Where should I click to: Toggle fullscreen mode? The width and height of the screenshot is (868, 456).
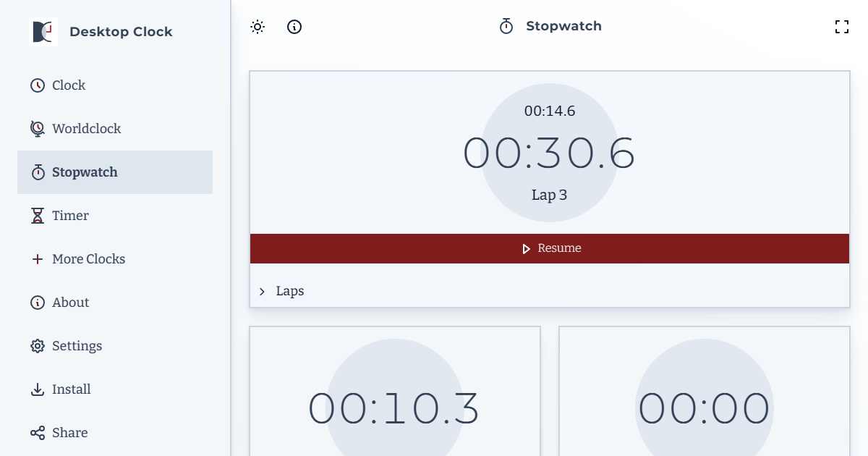[842, 26]
